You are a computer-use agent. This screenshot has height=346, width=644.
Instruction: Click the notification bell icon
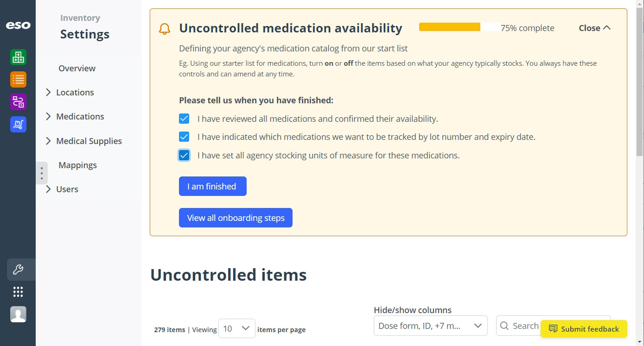tap(165, 29)
